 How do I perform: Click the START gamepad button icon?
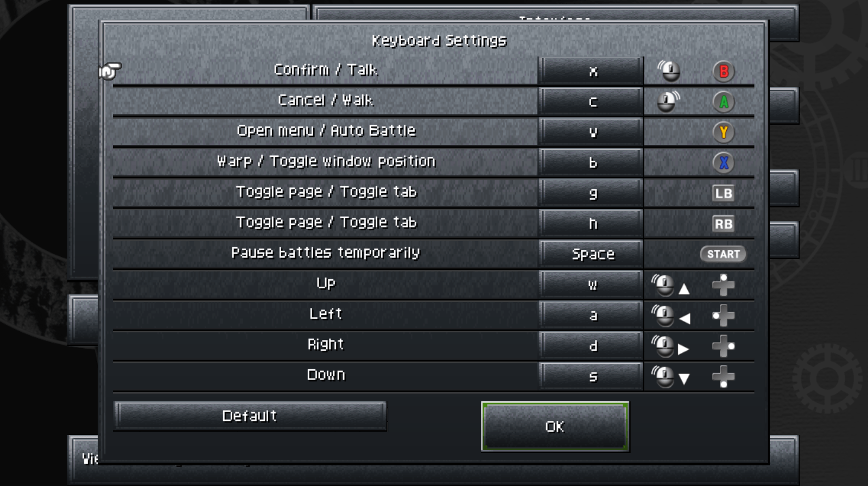[x=723, y=254]
